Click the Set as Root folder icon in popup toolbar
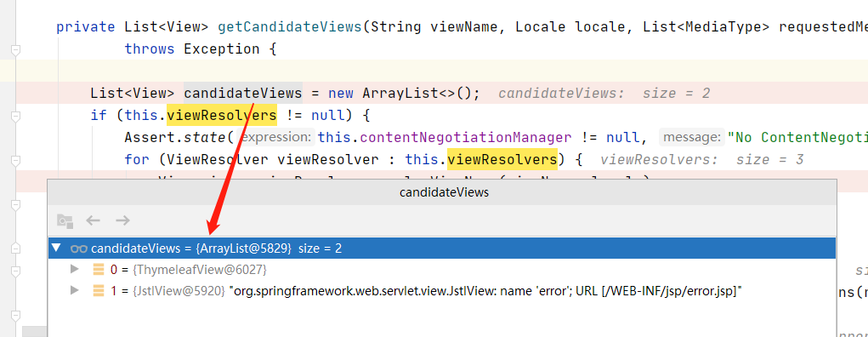The height and width of the screenshot is (337, 868). (65, 221)
